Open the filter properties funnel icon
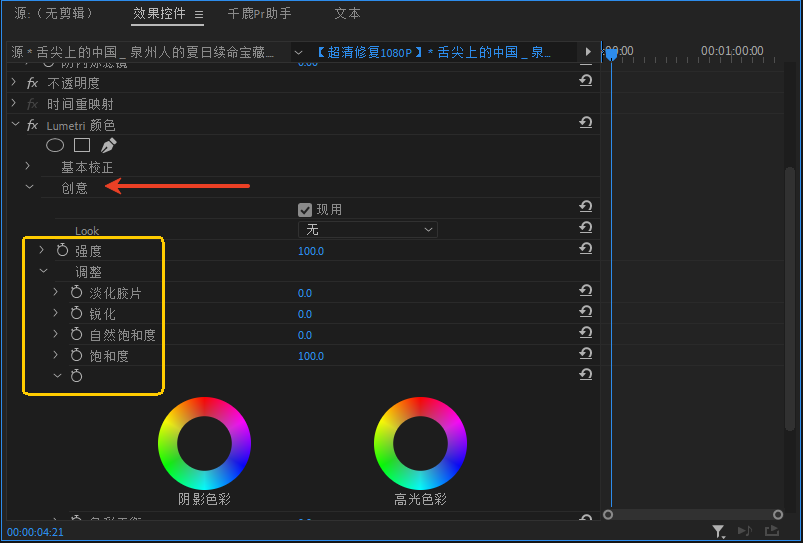Screen dimensions: 803x543 (719, 532)
